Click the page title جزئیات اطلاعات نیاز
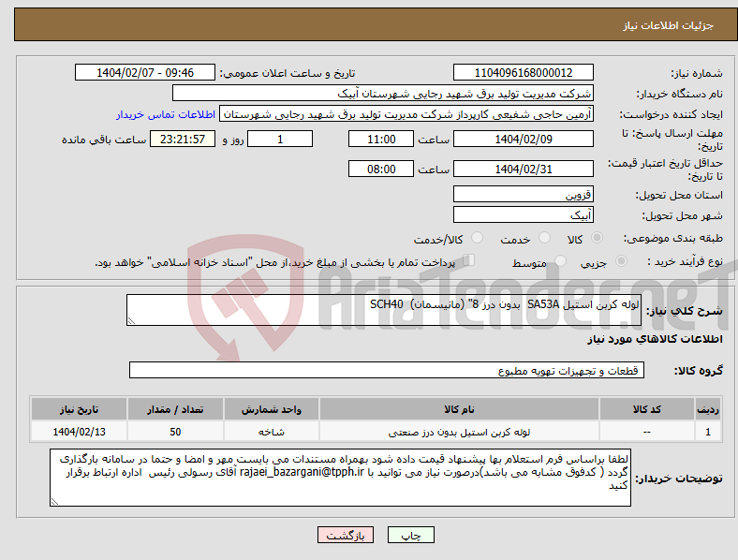Screen dimensions: 738x560 [x=668, y=25]
